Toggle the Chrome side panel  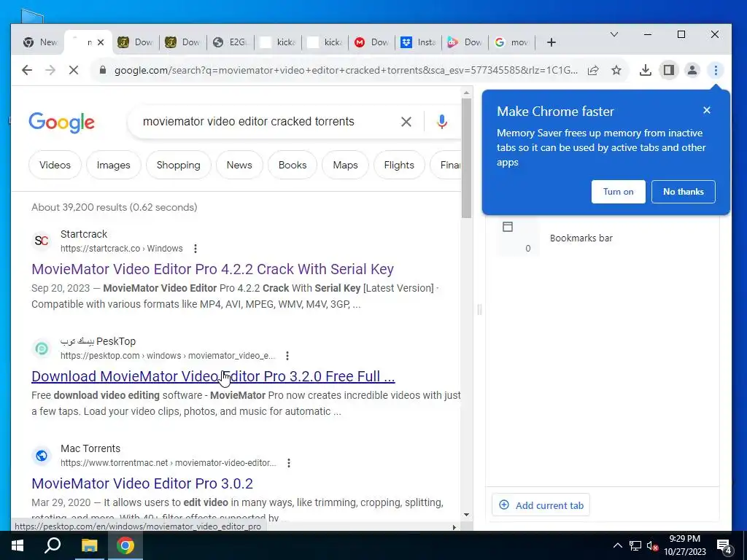coord(669,71)
